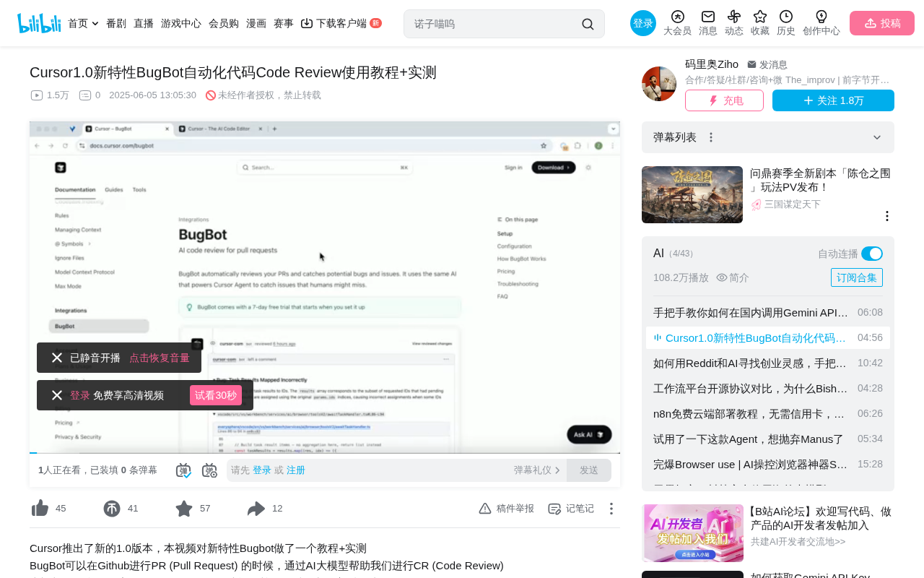Close the 已静音开播 muted notice
The width and height of the screenshot is (924, 578).
click(x=57, y=358)
